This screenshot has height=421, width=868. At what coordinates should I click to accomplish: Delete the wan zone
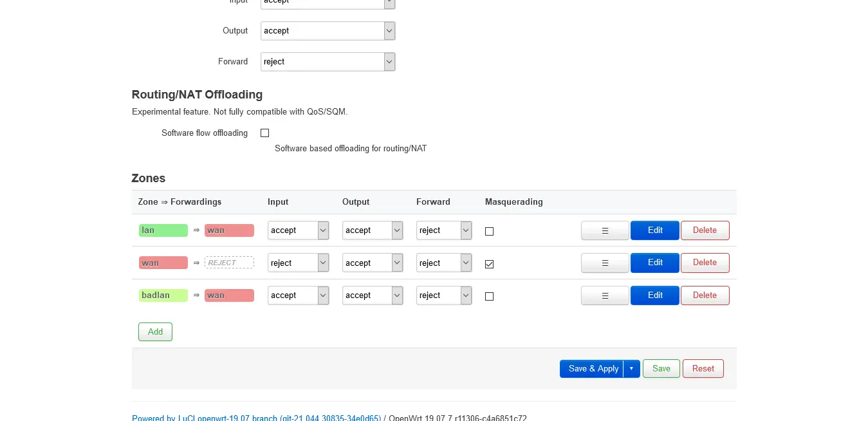[705, 263]
